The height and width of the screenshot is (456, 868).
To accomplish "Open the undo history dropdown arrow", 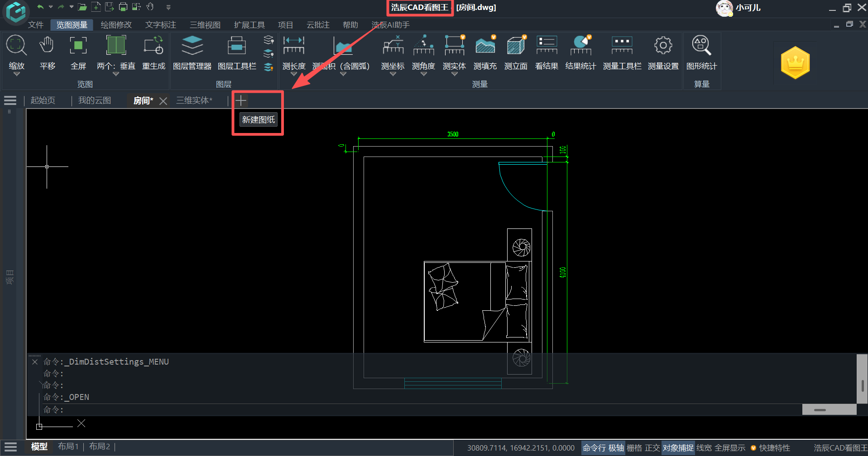I will pos(51,7).
